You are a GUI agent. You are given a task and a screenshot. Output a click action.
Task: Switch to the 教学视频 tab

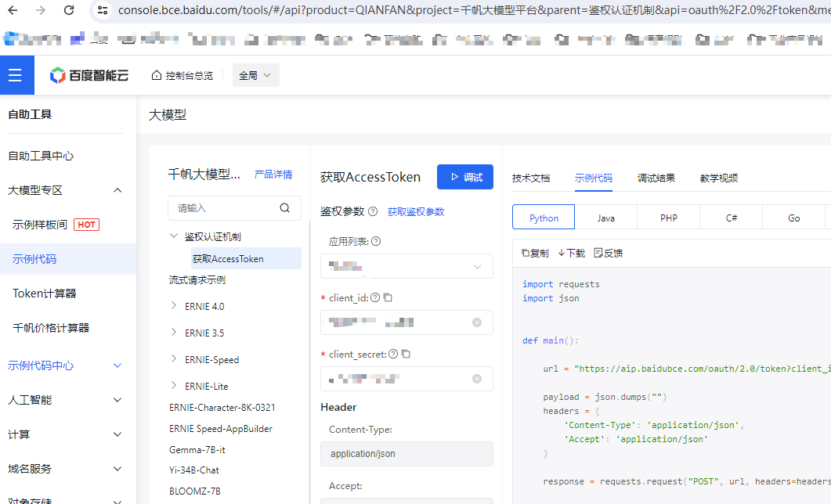pyautogui.click(x=719, y=178)
